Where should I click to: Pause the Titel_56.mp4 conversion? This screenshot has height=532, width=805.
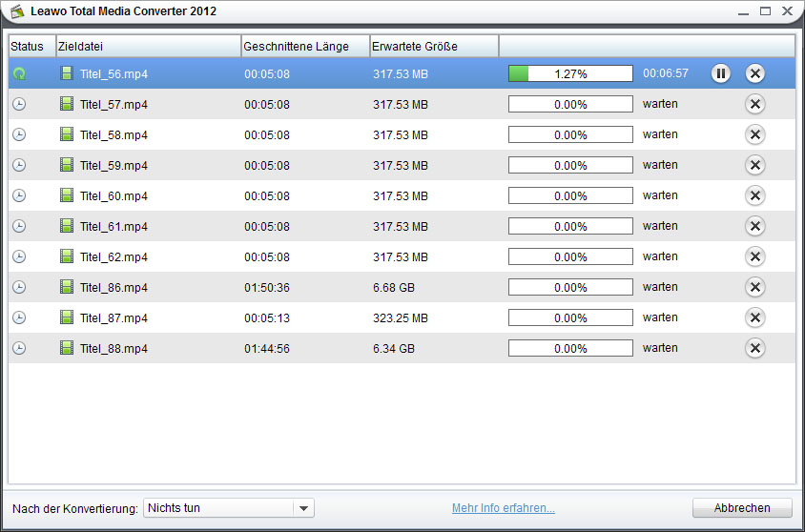[721, 73]
